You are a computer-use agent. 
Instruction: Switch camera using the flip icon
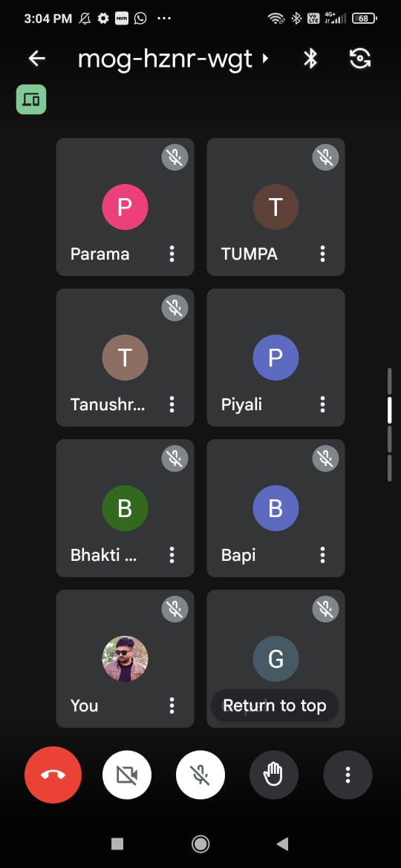(x=360, y=58)
